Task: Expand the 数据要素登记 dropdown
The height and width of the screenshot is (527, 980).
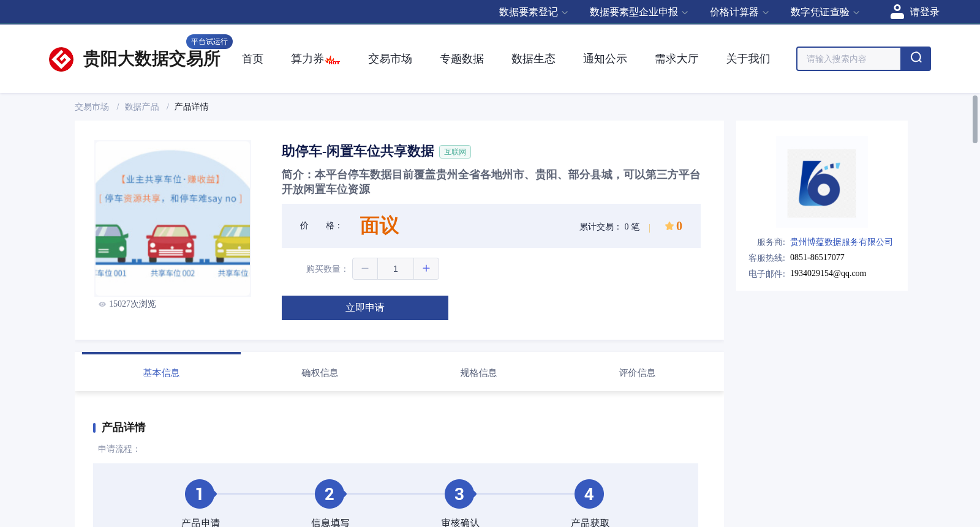Action: coord(533,12)
